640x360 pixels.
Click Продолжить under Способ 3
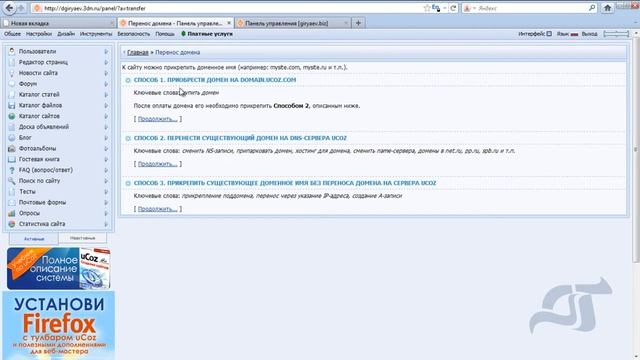[158, 209]
